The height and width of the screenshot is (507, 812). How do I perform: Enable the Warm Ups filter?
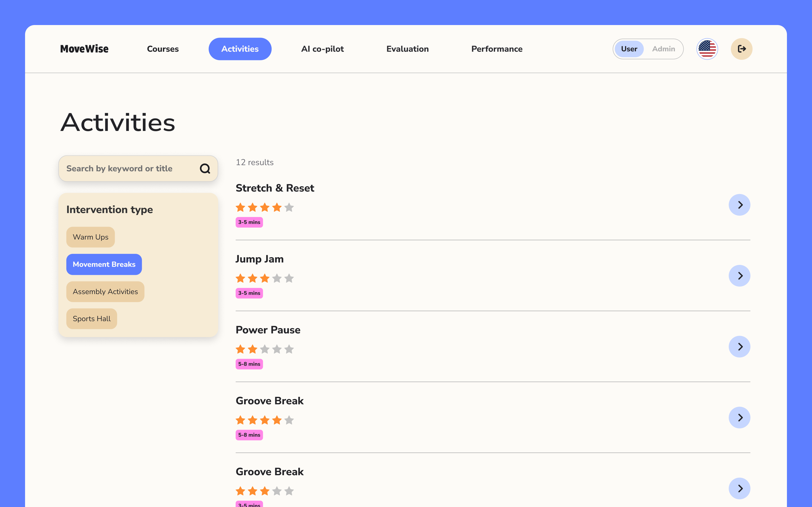pyautogui.click(x=90, y=237)
